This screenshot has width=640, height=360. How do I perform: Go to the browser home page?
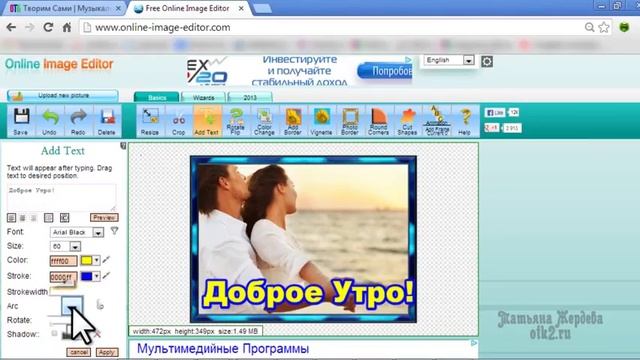point(67,27)
